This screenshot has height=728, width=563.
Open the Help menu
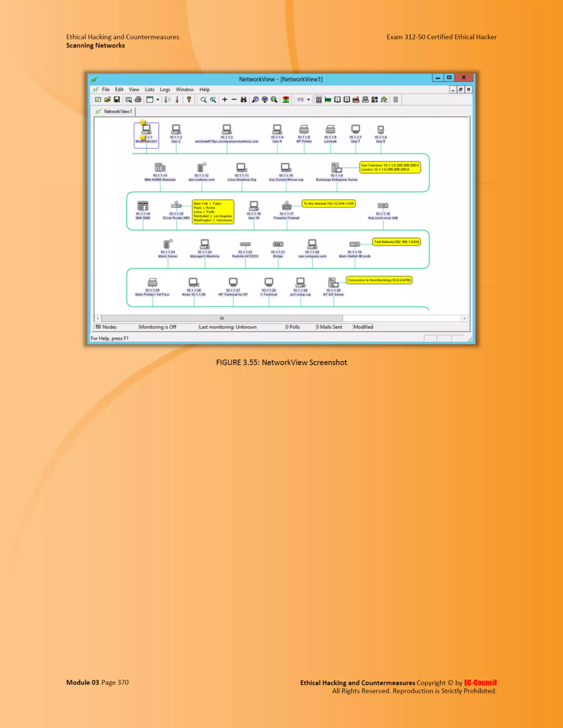click(x=205, y=89)
